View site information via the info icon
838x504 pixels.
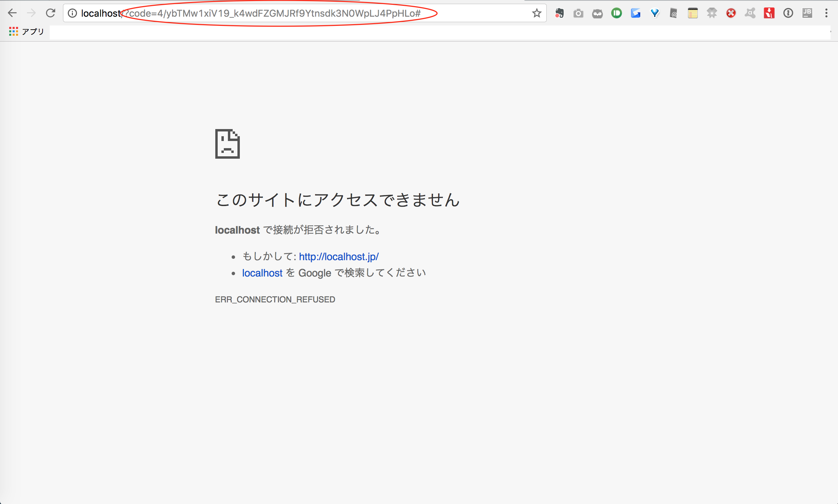72,13
